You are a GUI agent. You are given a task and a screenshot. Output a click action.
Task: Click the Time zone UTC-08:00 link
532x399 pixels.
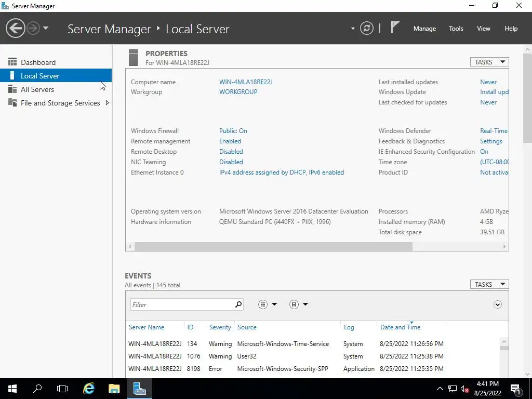pyautogui.click(x=495, y=162)
